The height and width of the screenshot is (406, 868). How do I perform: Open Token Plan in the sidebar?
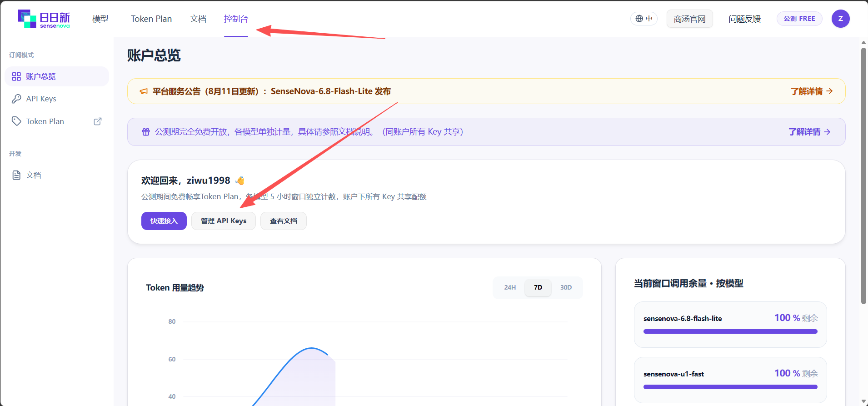pos(57,121)
